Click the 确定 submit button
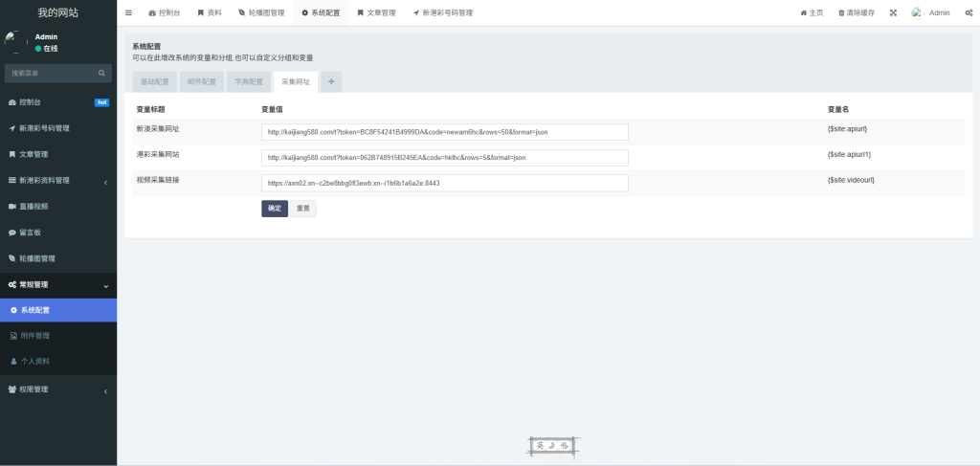Viewport: 980px width, 466px height. [x=275, y=209]
